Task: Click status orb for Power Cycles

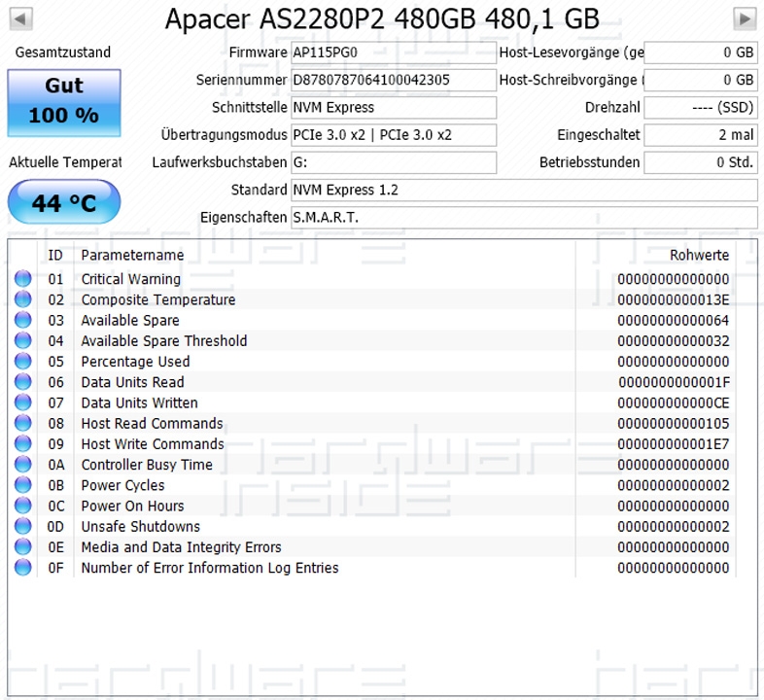Action: tap(23, 484)
